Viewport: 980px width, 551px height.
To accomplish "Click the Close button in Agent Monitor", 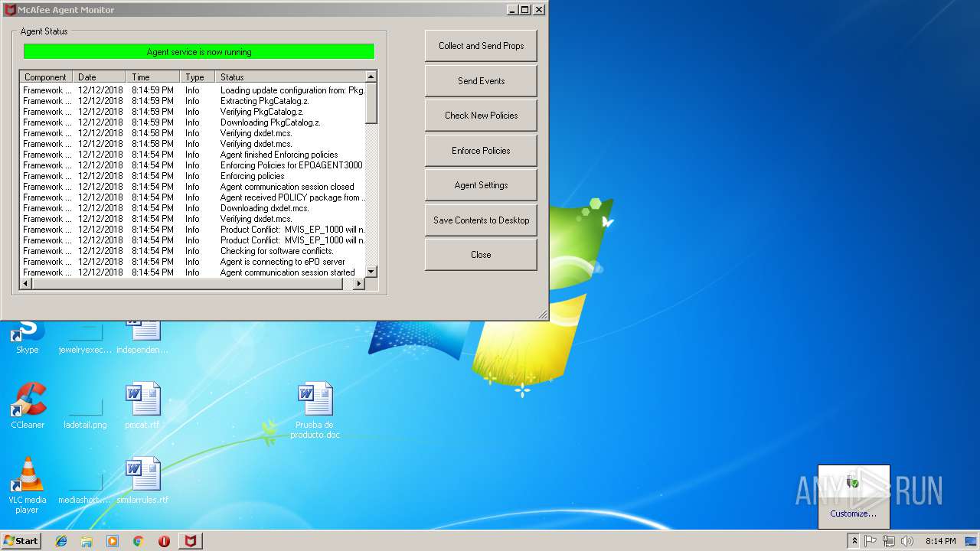I will coord(481,255).
